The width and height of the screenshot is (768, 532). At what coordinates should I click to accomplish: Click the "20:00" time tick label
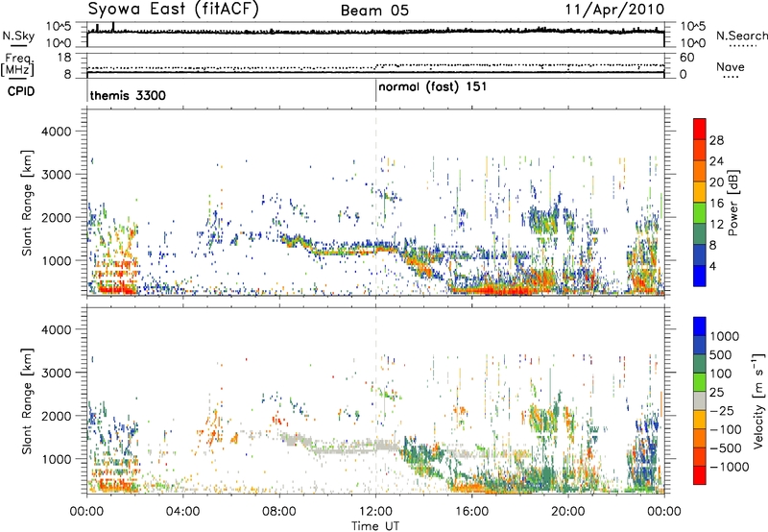point(568,512)
